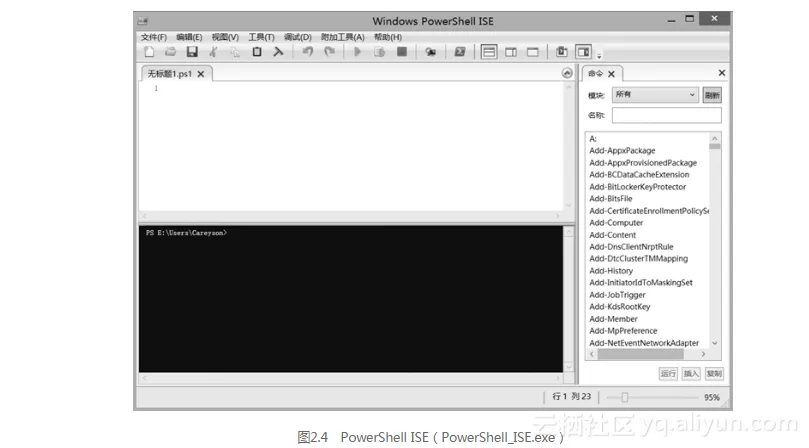Click the 刷新 refresh button
The image size is (809, 448).
712,95
